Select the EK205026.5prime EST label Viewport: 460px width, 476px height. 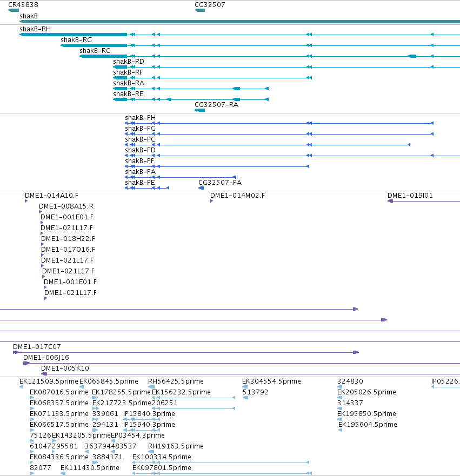pos(366,392)
